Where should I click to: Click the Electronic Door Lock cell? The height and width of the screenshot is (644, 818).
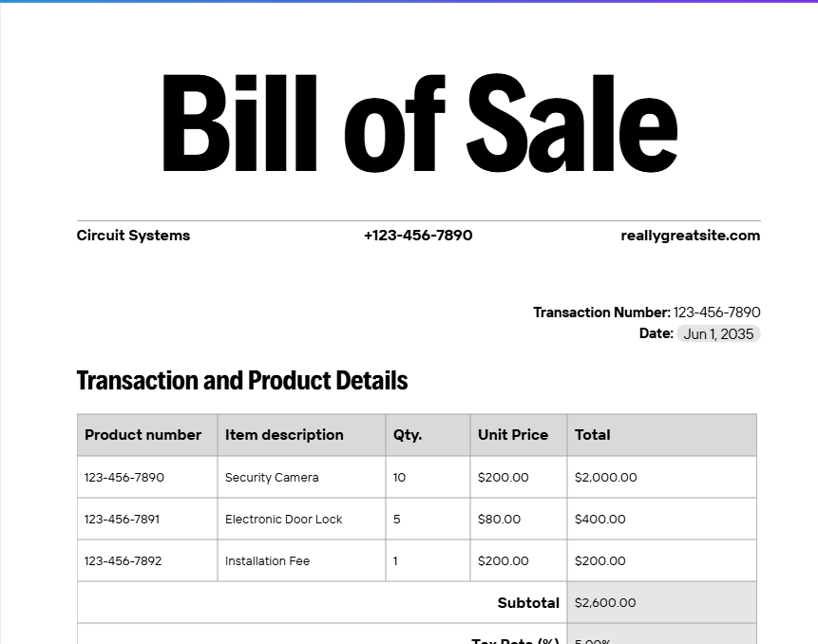point(301,519)
